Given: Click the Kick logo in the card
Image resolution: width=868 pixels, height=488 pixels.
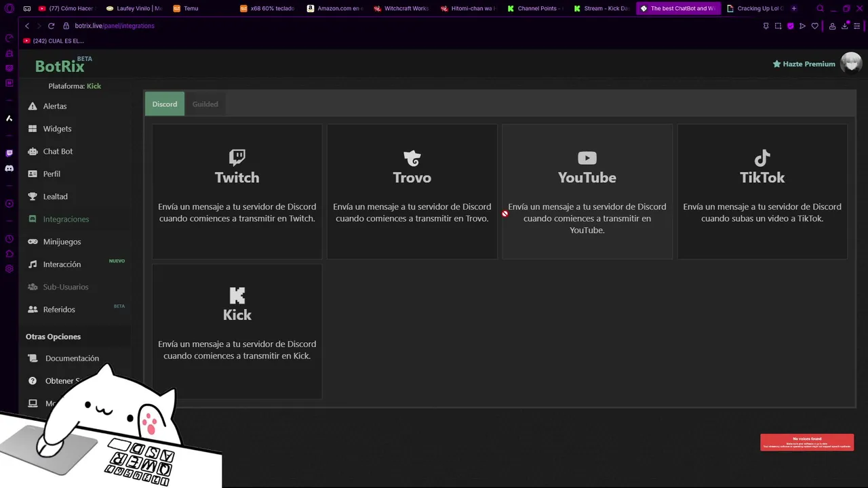Looking at the screenshot, I should point(237,296).
